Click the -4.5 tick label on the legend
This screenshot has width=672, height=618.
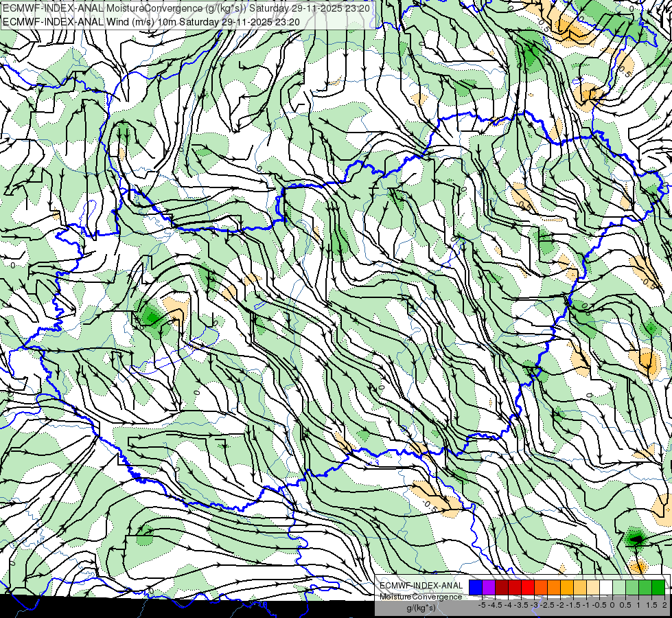(495, 605)
